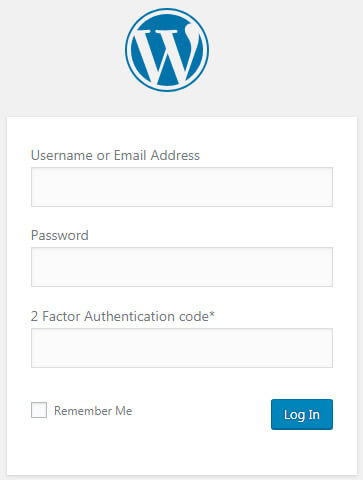Click the asterisk after Authentication code

point(212,314)
